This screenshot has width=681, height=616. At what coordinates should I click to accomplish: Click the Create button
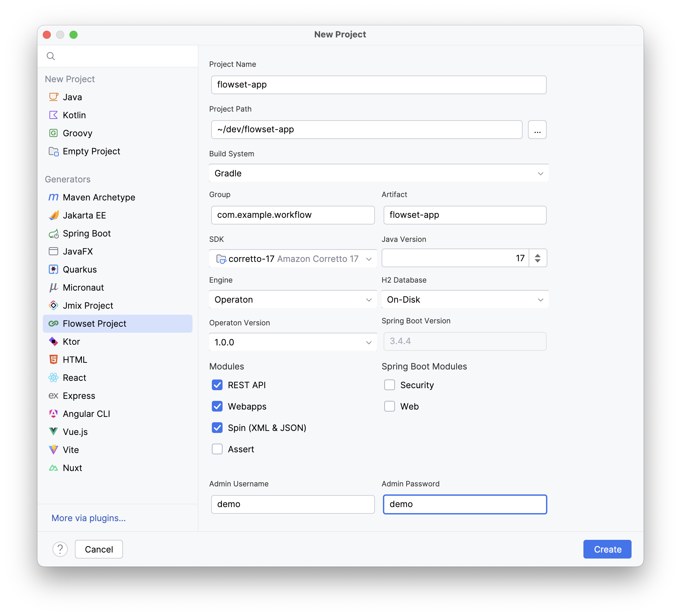point(607,549)
